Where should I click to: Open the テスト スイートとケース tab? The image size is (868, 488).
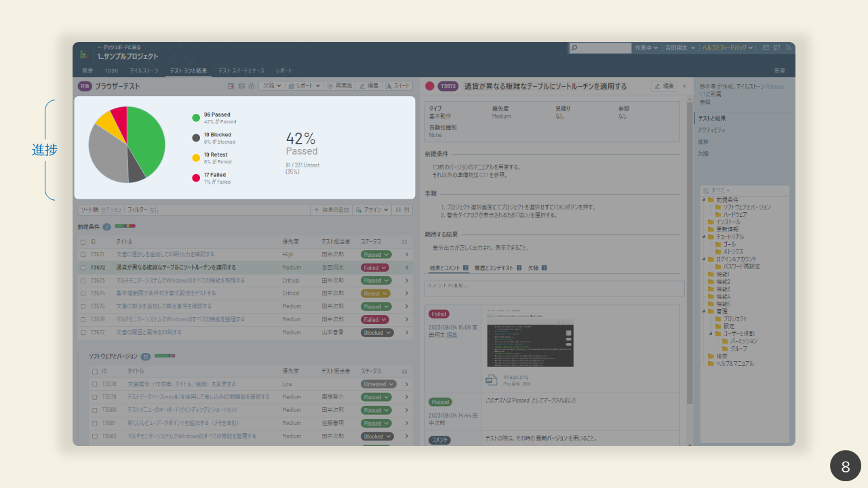[x=241, y=70]
